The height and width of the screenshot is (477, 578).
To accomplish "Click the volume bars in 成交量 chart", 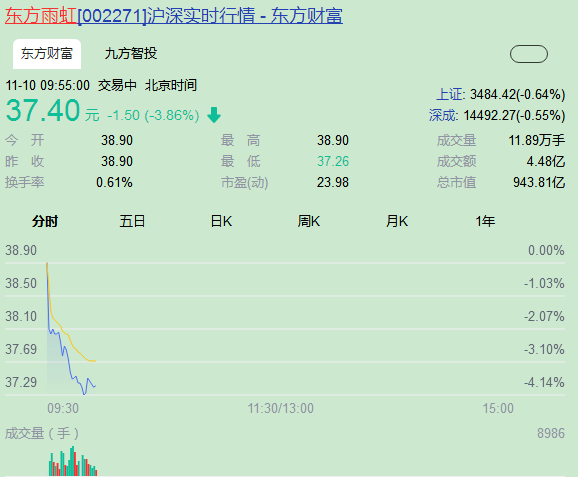I will click(73, 462).
